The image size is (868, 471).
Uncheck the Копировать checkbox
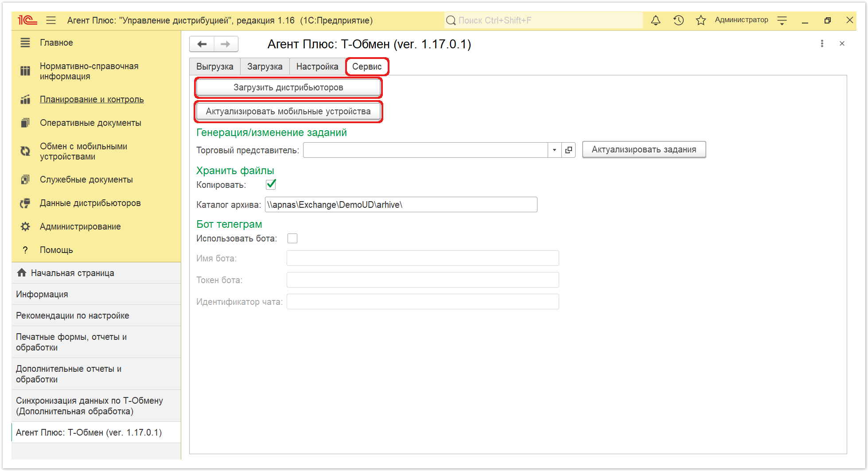click(271, 184)
